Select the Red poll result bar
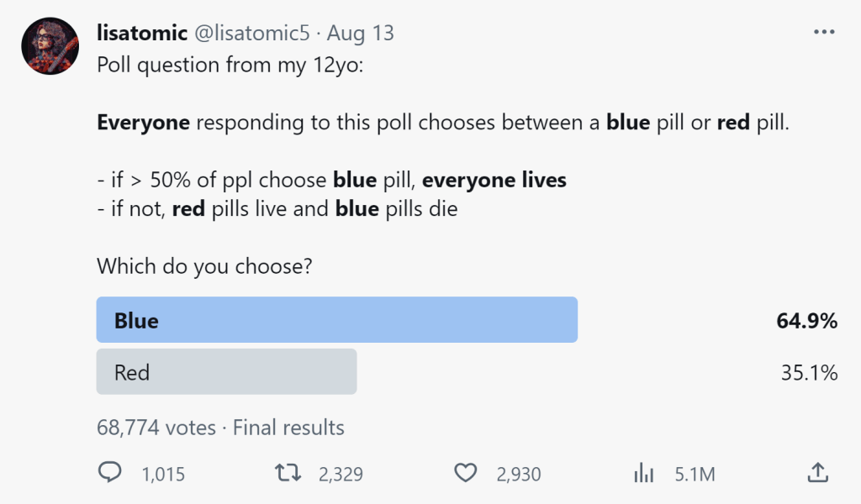 (226, 372)
